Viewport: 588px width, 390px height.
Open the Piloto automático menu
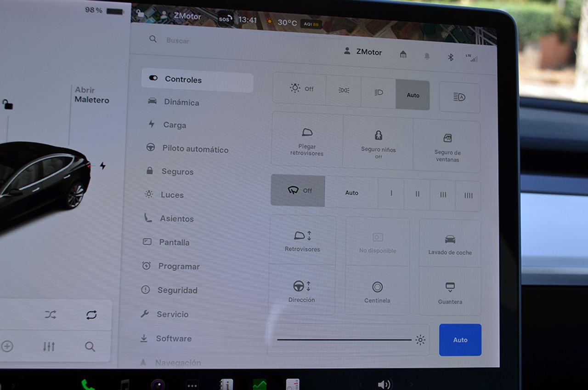(195, 149)
